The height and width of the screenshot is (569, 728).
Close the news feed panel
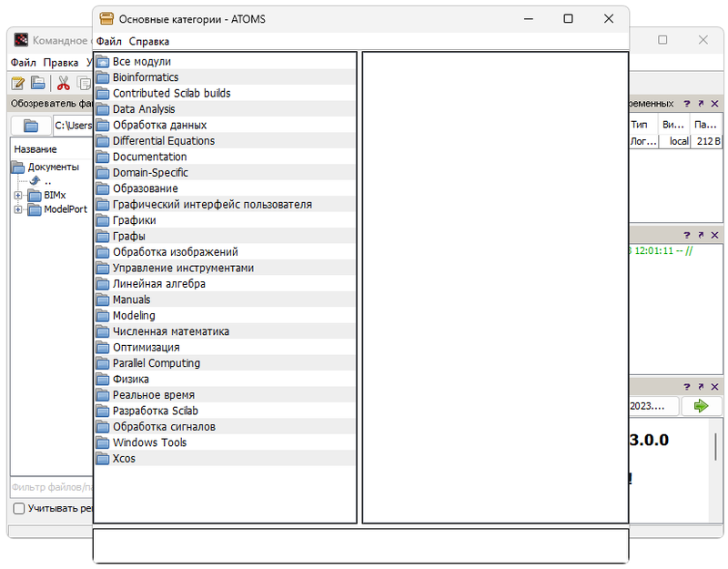pos(715,386)
